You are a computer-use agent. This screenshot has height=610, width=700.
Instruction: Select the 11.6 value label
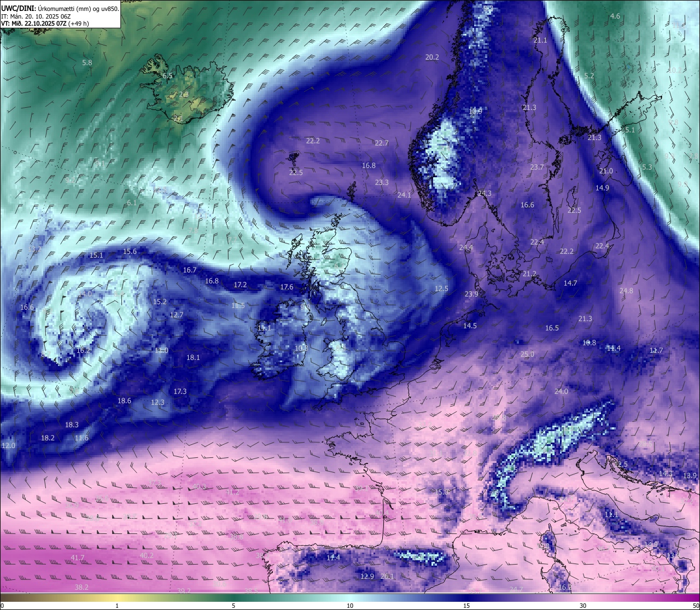[x=81, y=438]
